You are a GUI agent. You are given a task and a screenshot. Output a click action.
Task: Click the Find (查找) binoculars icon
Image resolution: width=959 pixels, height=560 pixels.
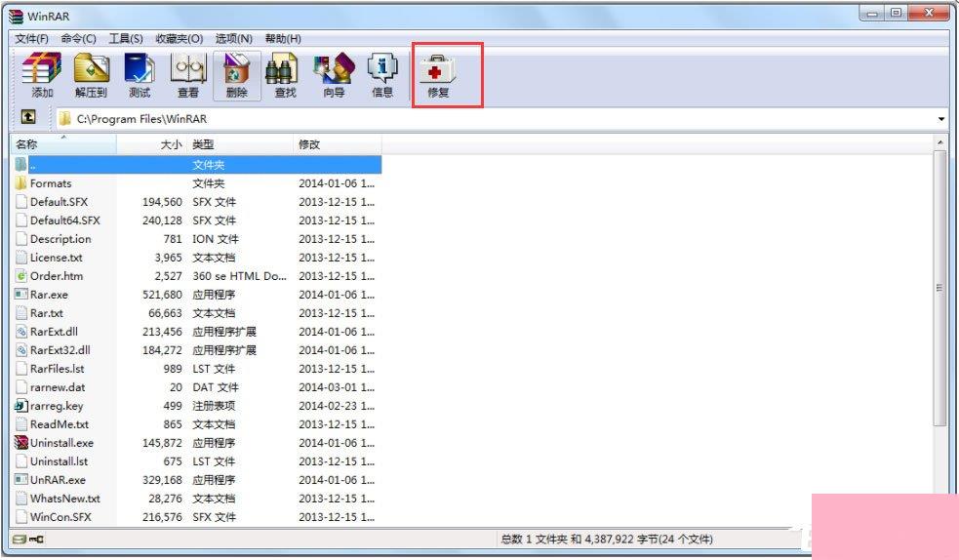click(x=284, y=68)
